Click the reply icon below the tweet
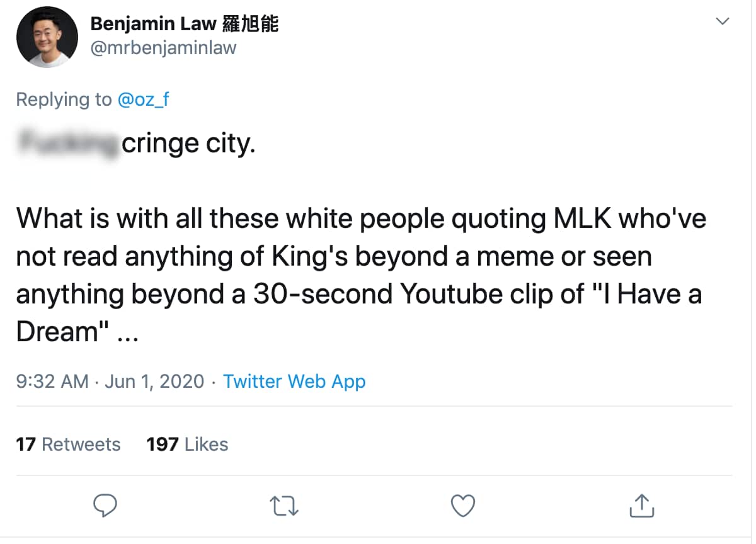This screenshot has height=544, width=756. (x=105, y=505)
